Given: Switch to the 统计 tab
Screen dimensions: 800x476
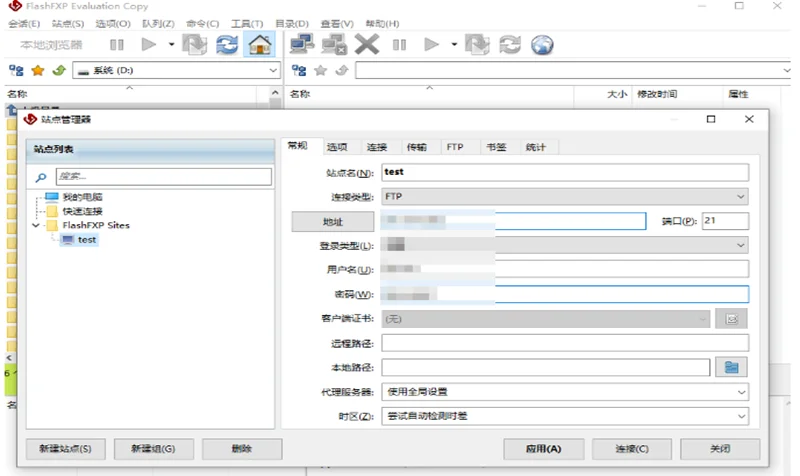Looking at the screenshot, I should coord(536,147).
